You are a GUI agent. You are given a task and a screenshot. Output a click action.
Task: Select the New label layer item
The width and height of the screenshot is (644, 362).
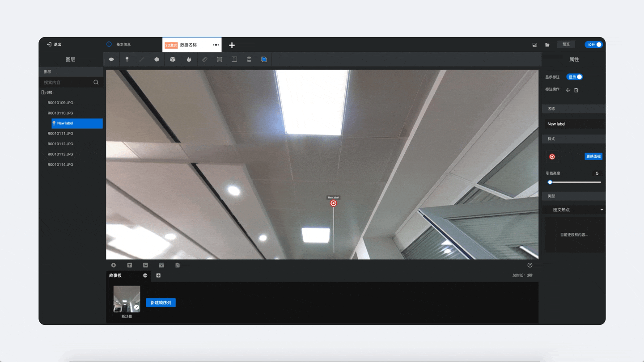click(x=77, y=123)
